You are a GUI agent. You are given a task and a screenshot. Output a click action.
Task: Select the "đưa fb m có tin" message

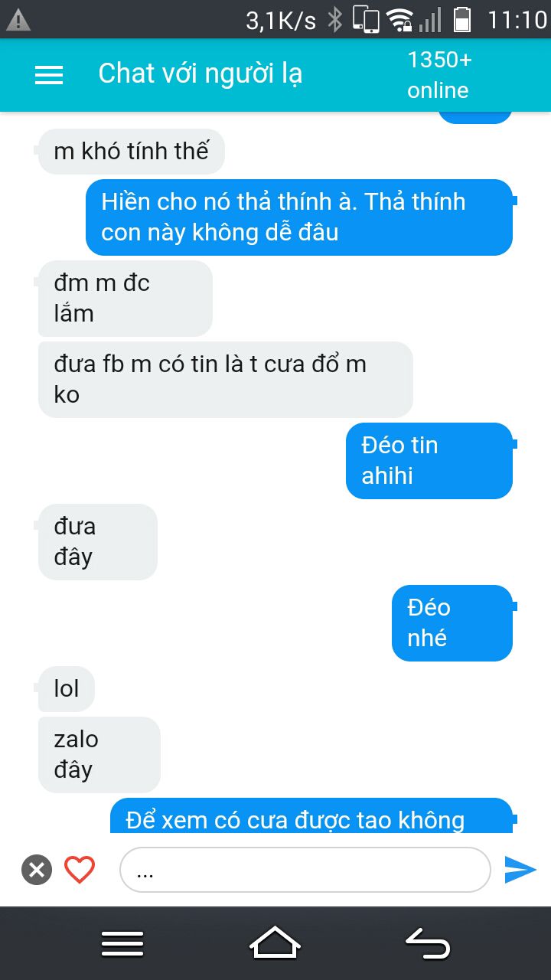pos(226,379)
